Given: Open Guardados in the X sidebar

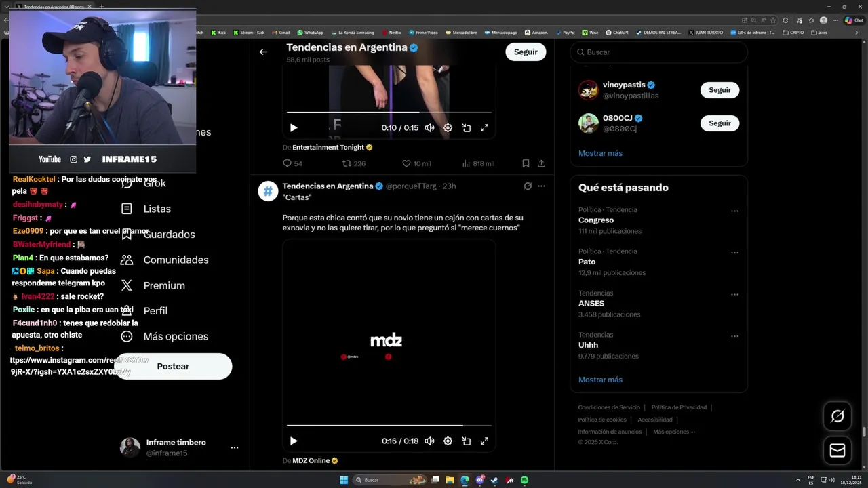Looking at the screenshot, I should 158,235.
